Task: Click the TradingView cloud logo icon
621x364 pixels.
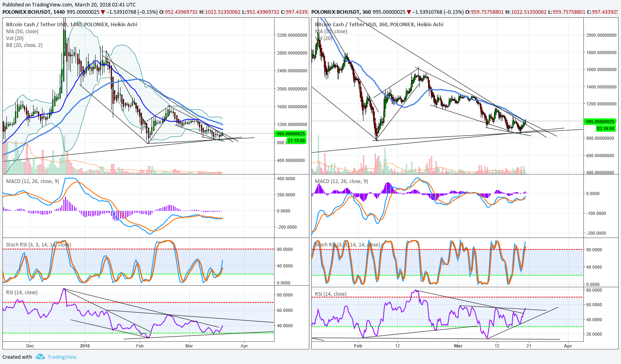Action: point(40,357)
